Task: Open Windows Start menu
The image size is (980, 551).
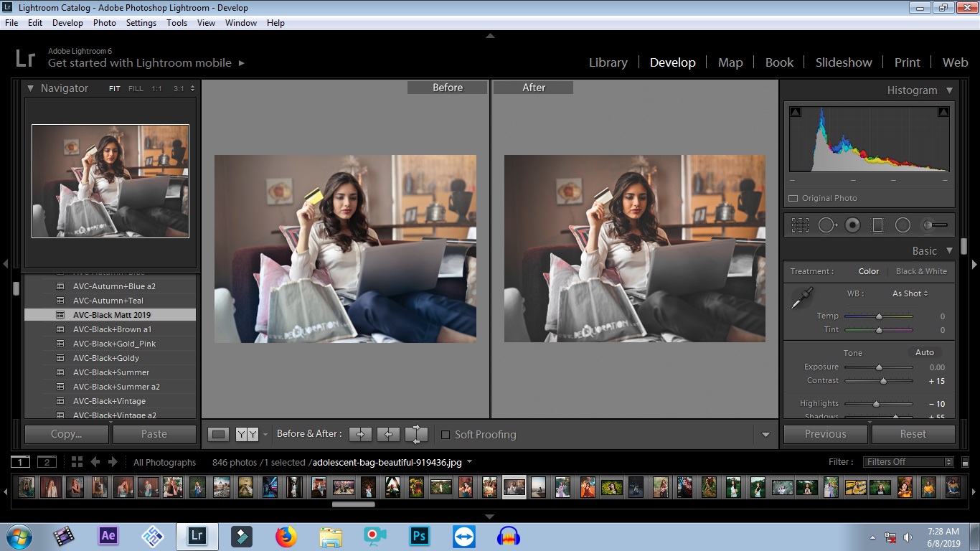Action: (19, 536)
